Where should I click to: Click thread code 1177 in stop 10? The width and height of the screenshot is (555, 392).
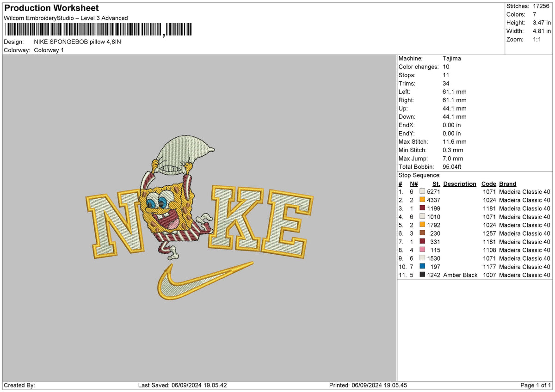(489, 267)
